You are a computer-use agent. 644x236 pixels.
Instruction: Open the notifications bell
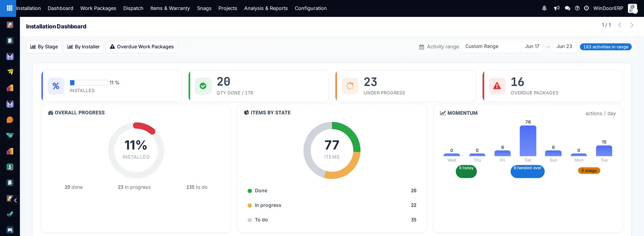[x=544, y=8]
